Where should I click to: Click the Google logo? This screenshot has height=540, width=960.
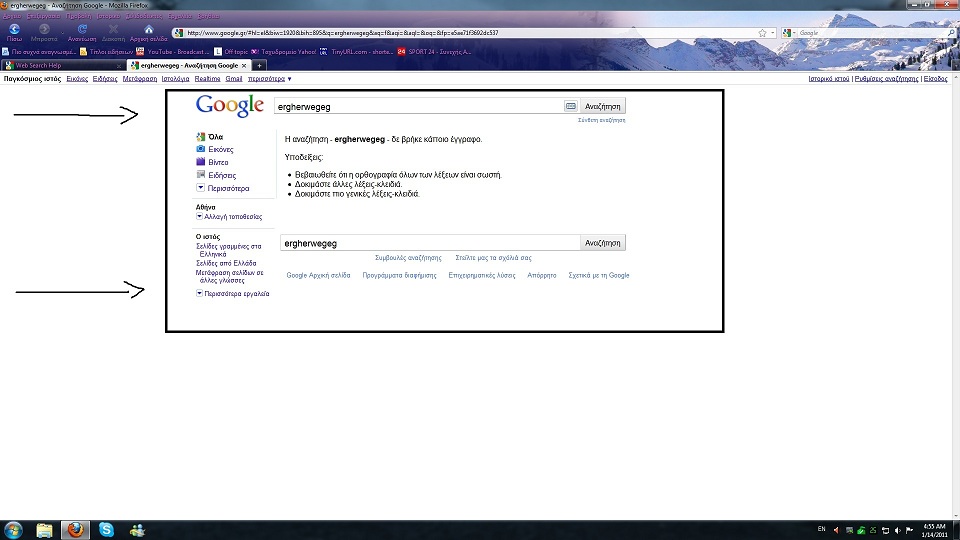(x=230, y=106)
